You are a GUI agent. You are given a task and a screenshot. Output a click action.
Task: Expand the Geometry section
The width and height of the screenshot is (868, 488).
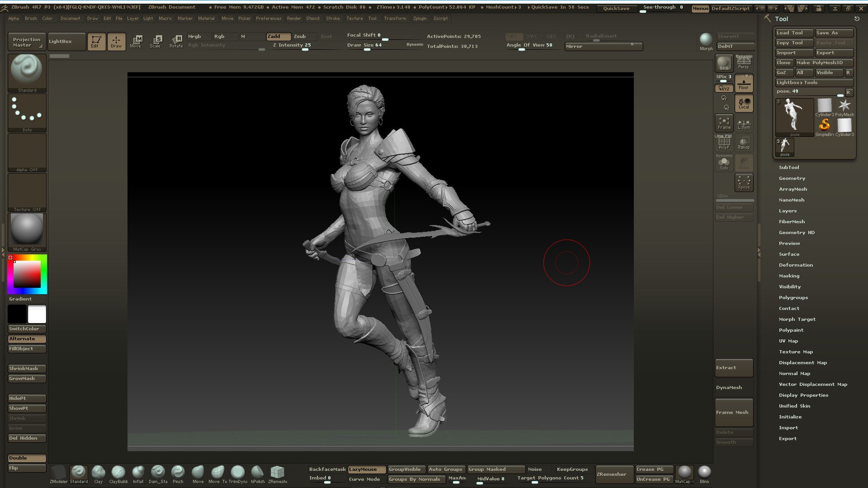coord(792,178)
